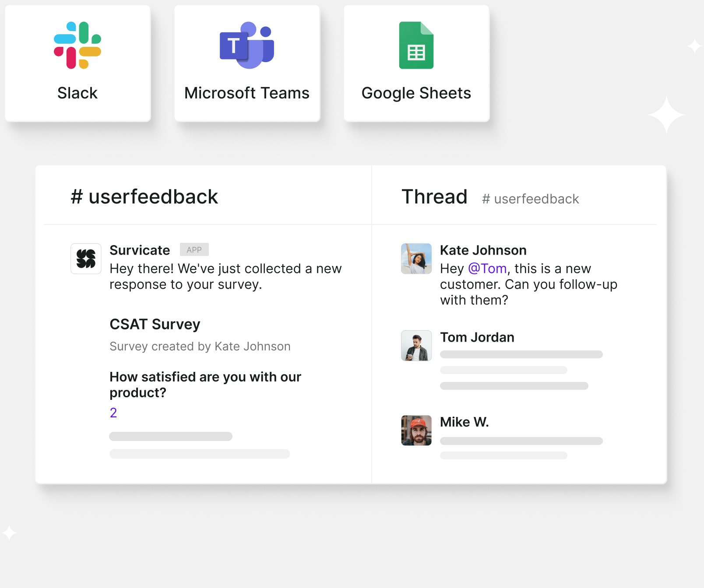Screen dimensions: 704x588
Task: Click the Survicate app avatar icon
Action: pyautogui.click(x=86, y=259)
